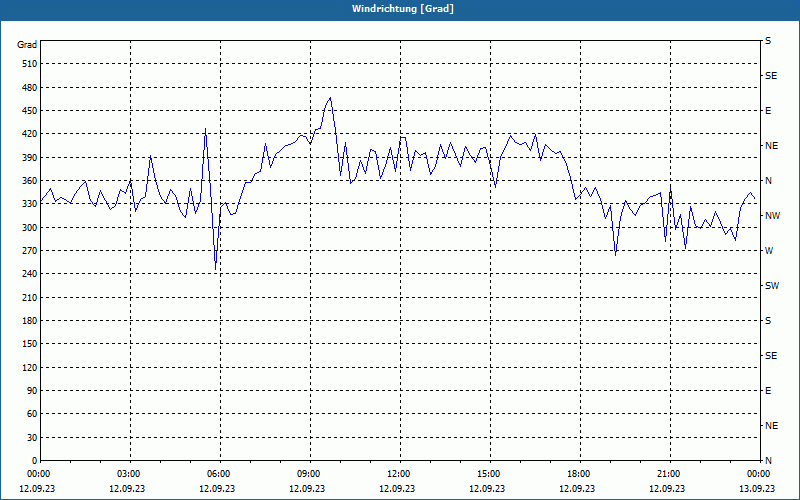Click the 12.09.23 date under 21:00
Image resolution: width=800 pixels, height=500 pixels.
tap(667, 488)
